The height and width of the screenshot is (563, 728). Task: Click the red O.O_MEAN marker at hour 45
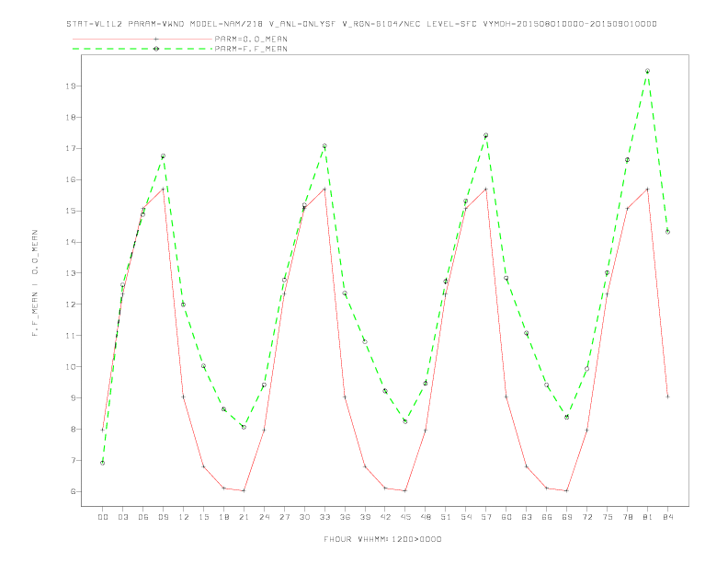[x=405, y=490]
